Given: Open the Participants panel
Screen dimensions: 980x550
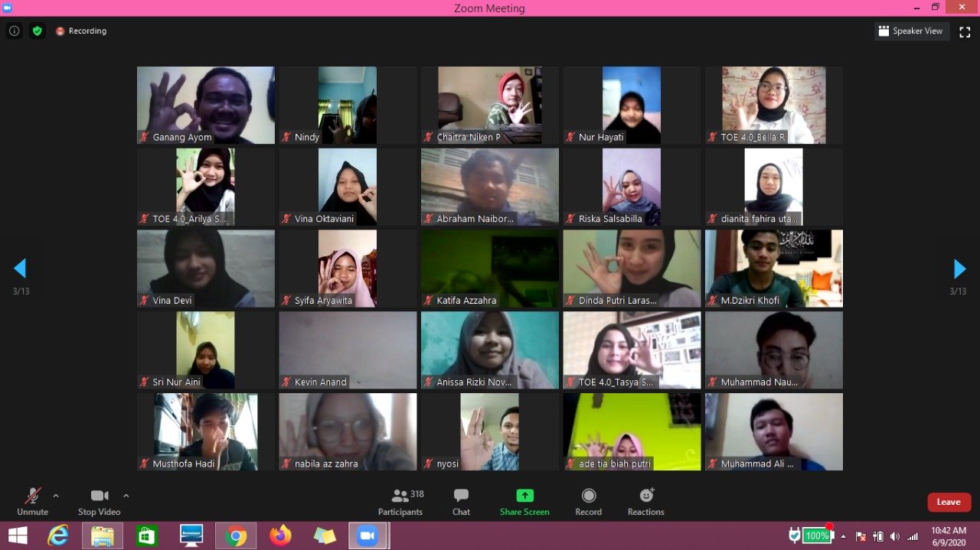Looking at the screenshot, I should [400, 502].
